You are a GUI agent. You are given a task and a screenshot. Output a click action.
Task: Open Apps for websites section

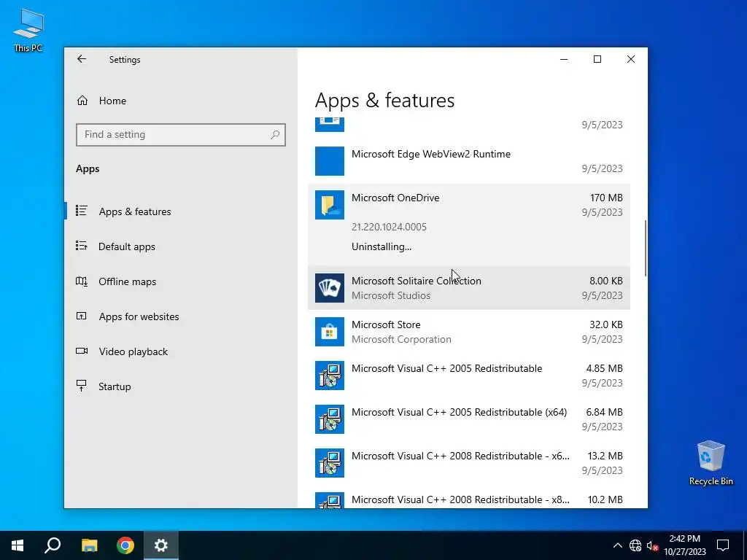tap(139, 316)
